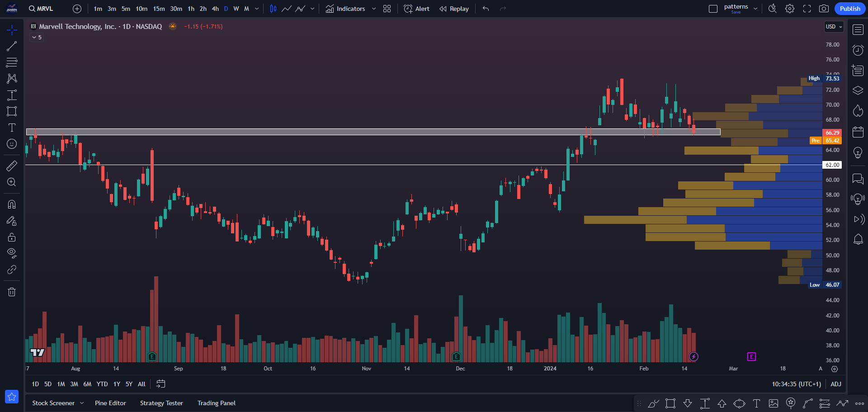Open the emoji icons tool

point(12,144)
